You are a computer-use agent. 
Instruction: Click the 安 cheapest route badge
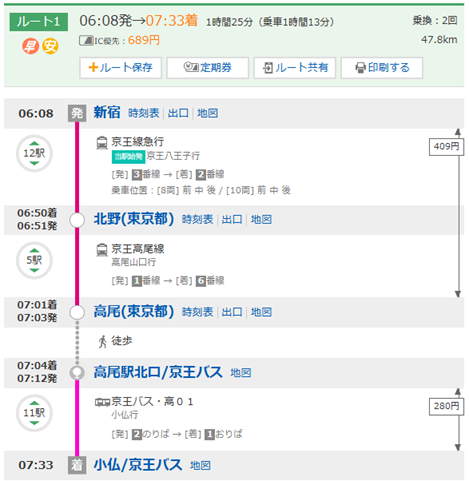50,46
